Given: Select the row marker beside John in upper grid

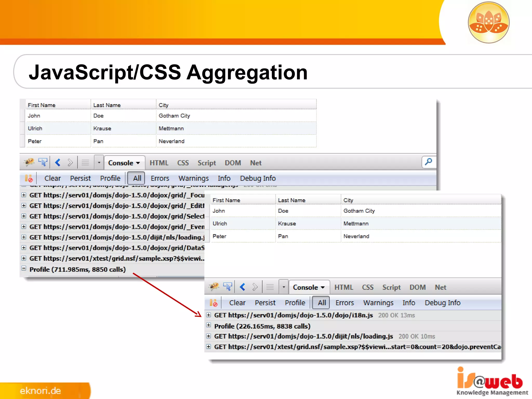Looking at the screenshot, I should point(23,116).
